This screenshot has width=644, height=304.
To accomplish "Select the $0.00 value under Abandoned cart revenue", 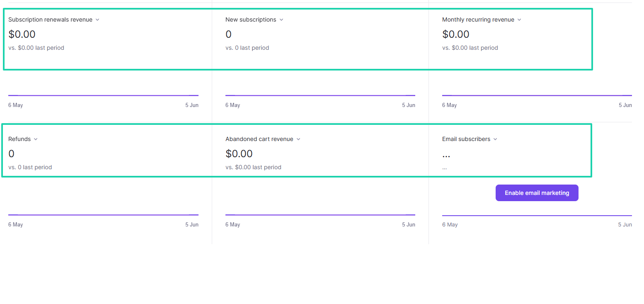I will [x=239, y=153].
